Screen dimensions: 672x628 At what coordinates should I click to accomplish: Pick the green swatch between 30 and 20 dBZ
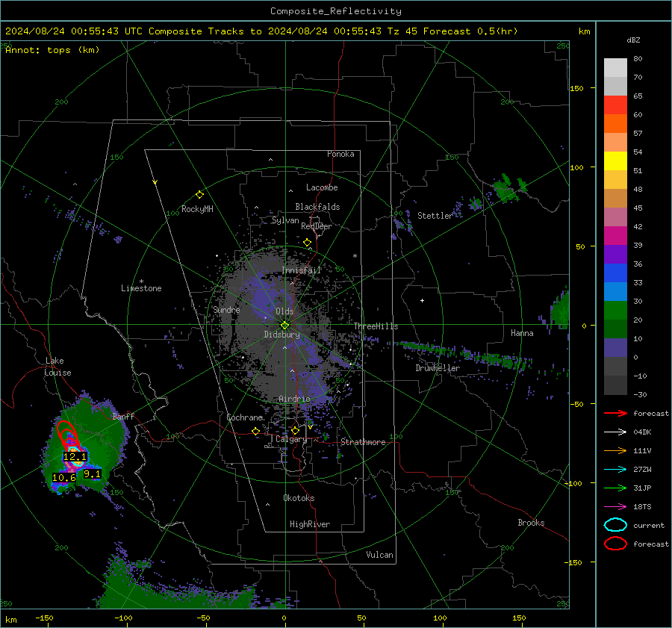coord(615,311)
